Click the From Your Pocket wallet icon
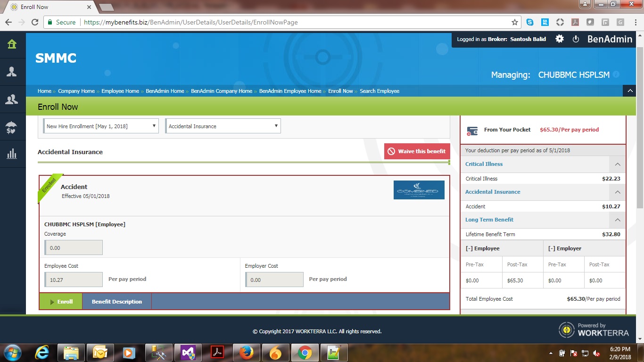 [472, 131]
